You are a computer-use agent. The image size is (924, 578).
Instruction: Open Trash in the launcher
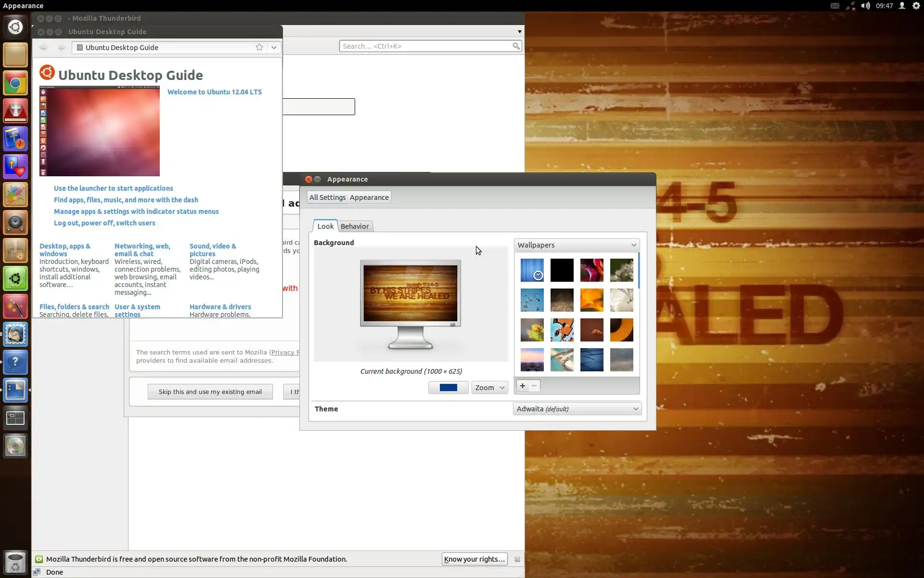click(15, 562)
